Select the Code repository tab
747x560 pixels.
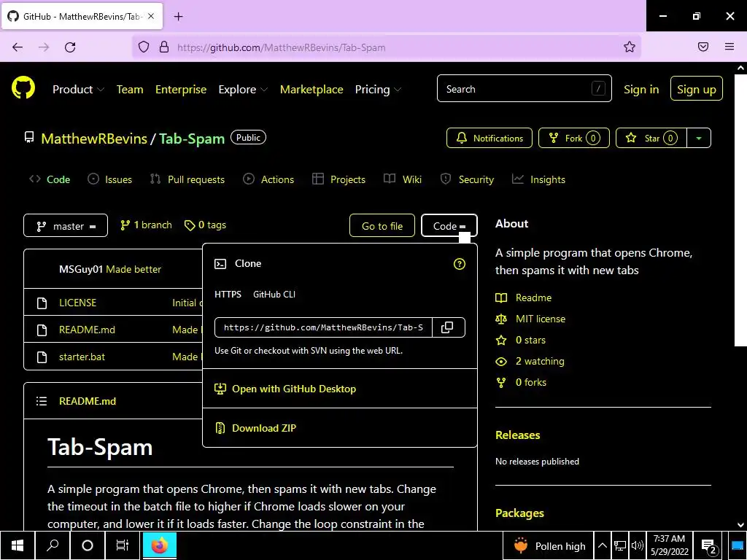pos(50,179)
